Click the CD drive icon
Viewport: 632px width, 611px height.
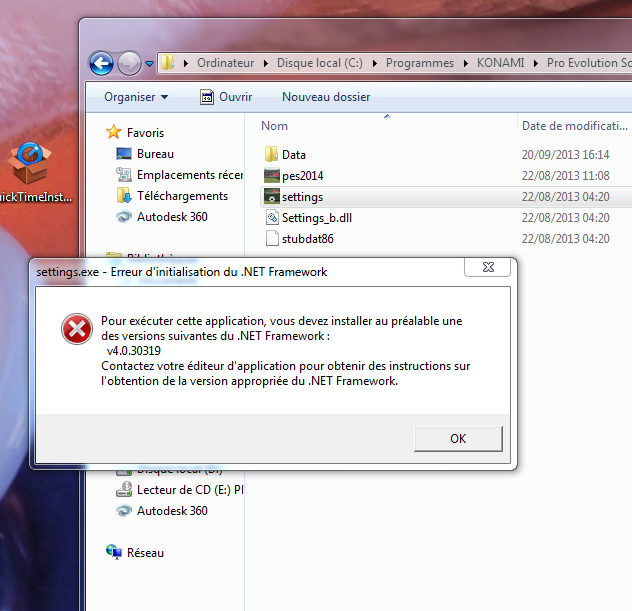124,489
